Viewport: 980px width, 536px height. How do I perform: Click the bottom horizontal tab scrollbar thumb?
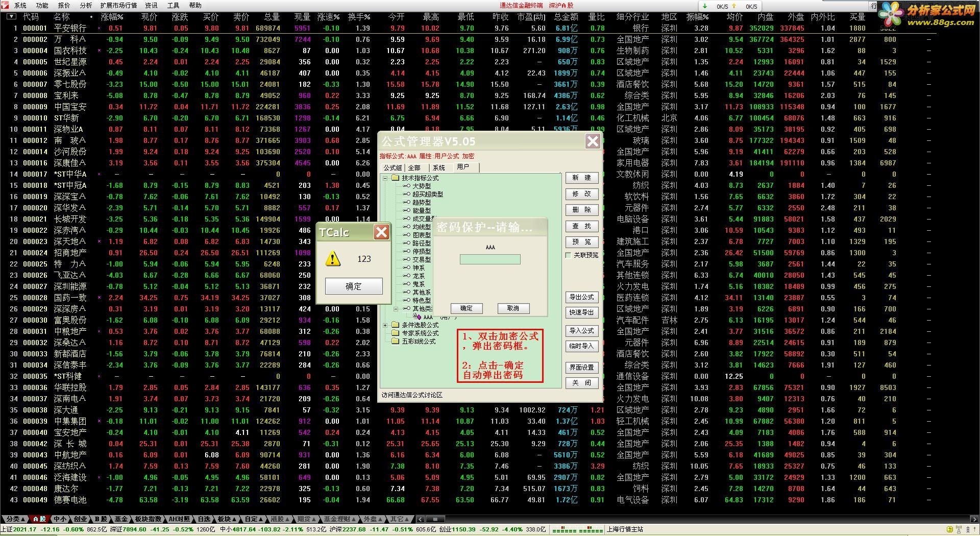coord(435,519)
